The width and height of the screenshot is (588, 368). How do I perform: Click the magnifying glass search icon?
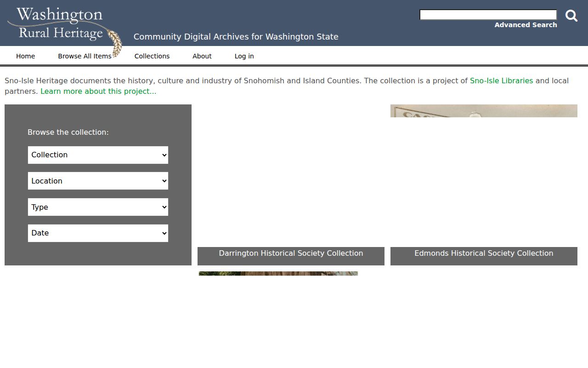pos(571,16)
